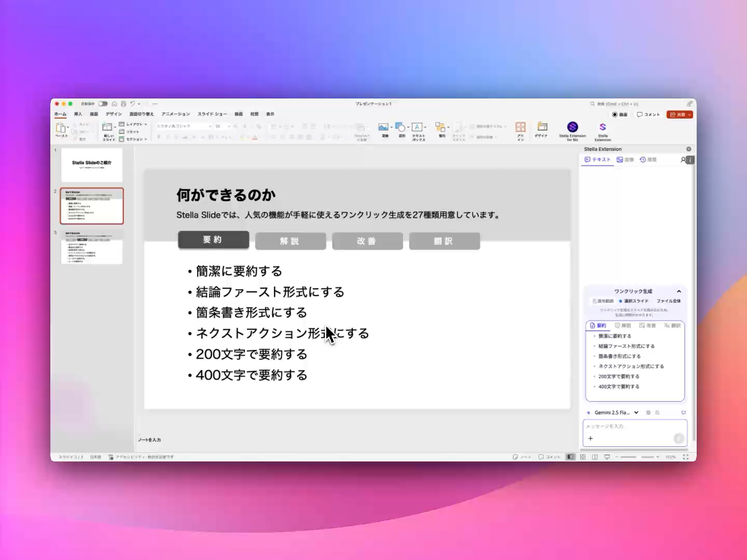
Task: Click the Stella Extension ribbon icon
Action: pos(603,127)
